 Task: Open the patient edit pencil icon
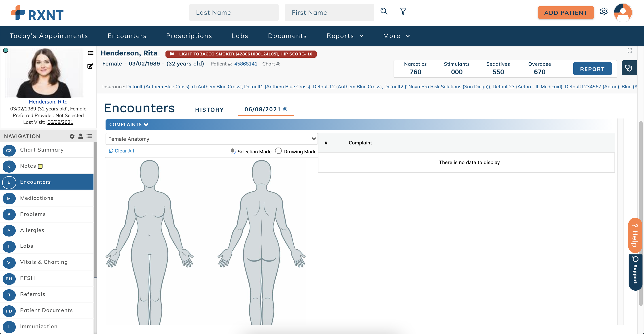pos(90,66)
